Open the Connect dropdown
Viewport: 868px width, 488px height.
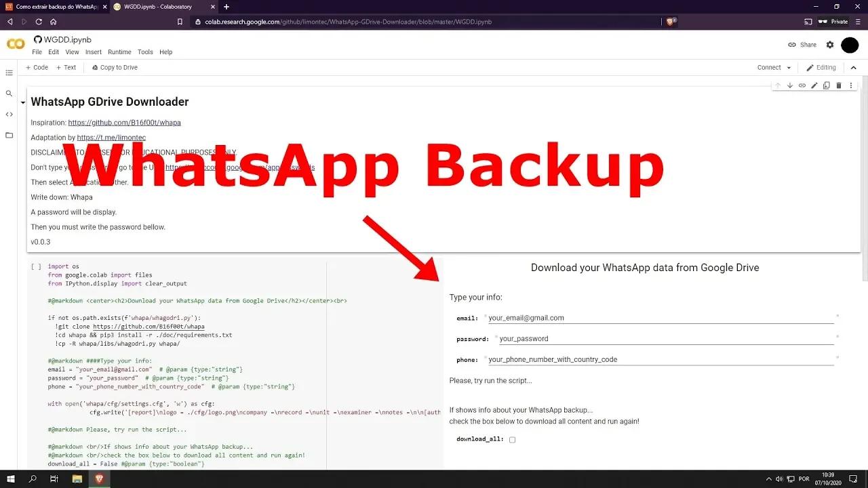(x=772, y=67)
